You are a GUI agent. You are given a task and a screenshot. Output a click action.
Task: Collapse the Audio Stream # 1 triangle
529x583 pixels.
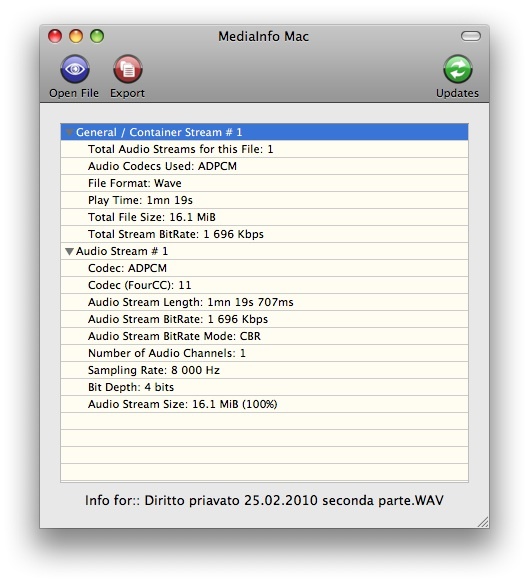click(x=69, y=251)
